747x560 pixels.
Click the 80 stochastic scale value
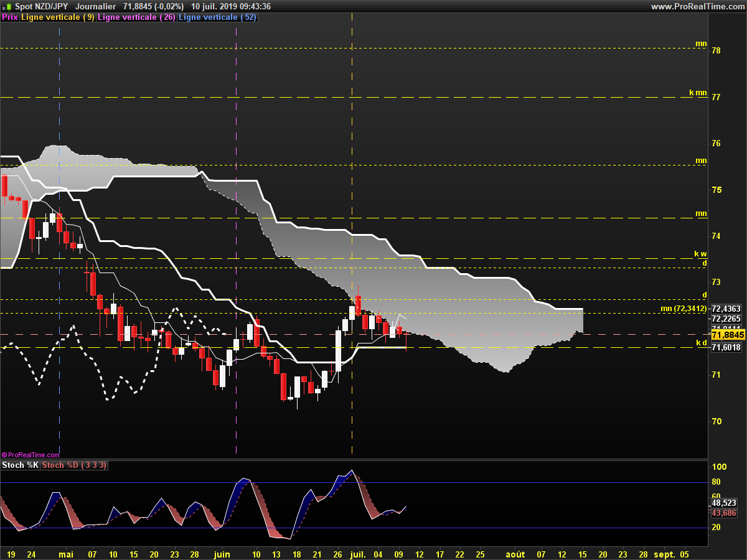pos(716,482)
